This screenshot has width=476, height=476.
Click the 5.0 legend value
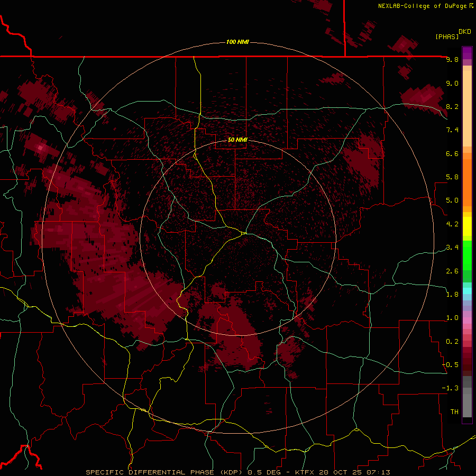pyautogui.click(x=452, y=200)
